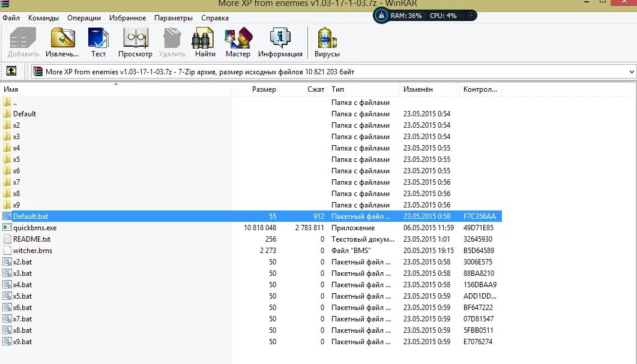Open the Команды menu
637x364 pixels.
pos(43,18)
